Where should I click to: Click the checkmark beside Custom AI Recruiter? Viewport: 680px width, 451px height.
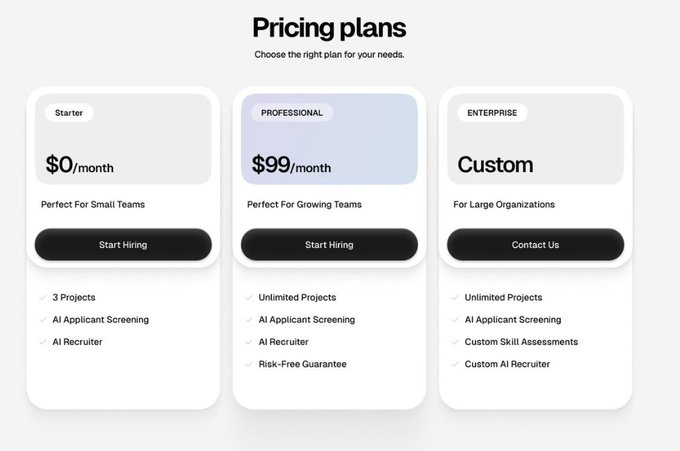(455, 364)
